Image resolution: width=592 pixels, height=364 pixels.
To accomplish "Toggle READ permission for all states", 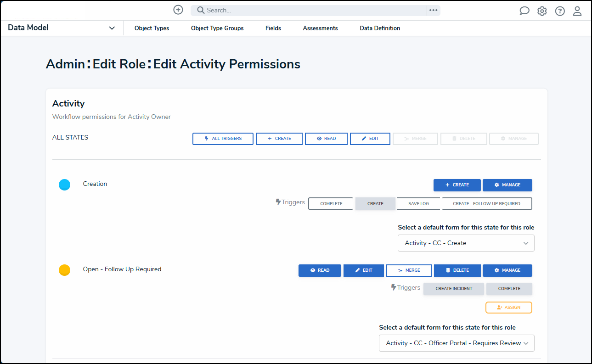I will [x=326, y=139].
